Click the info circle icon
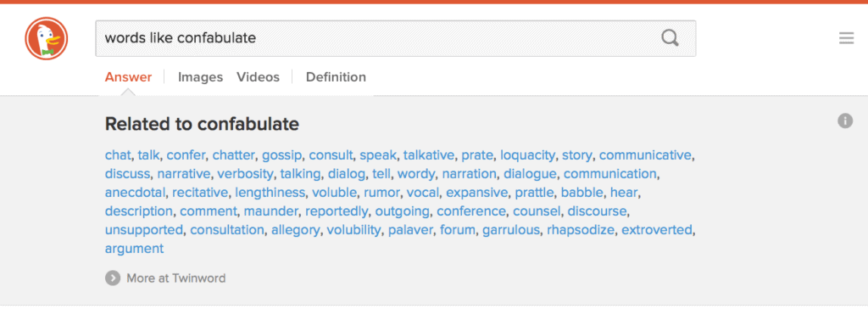868x309 pixels. coord(845,121)
